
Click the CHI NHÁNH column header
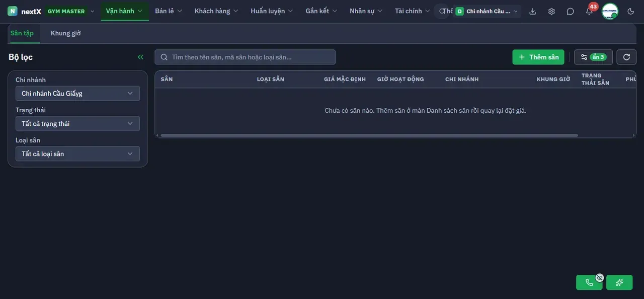pyautogui.click(x=462, y=79)
